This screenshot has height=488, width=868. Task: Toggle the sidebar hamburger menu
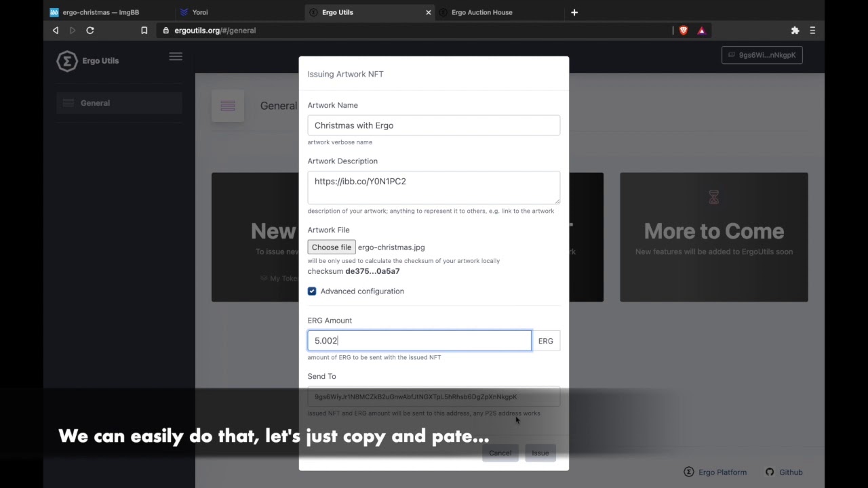[x=176, y=57]
